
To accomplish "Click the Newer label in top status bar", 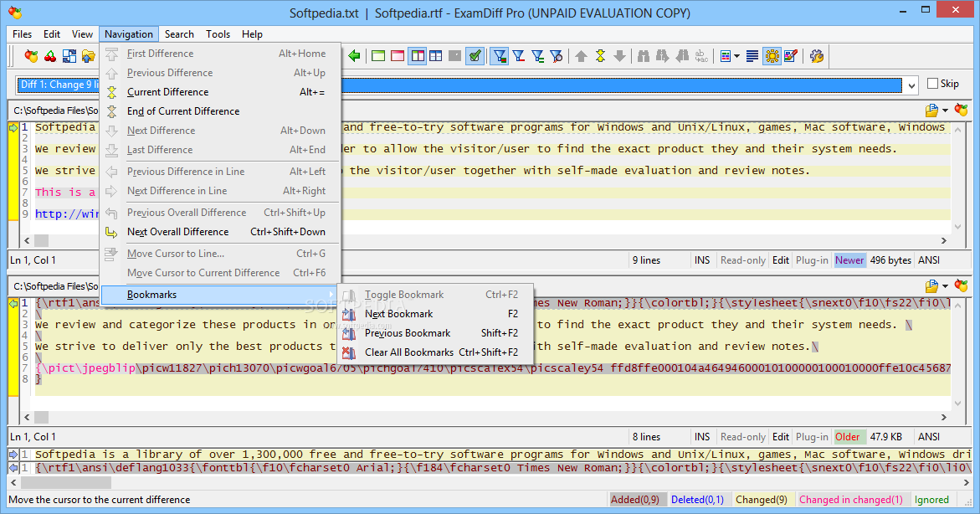I will [x=849, y=260].
